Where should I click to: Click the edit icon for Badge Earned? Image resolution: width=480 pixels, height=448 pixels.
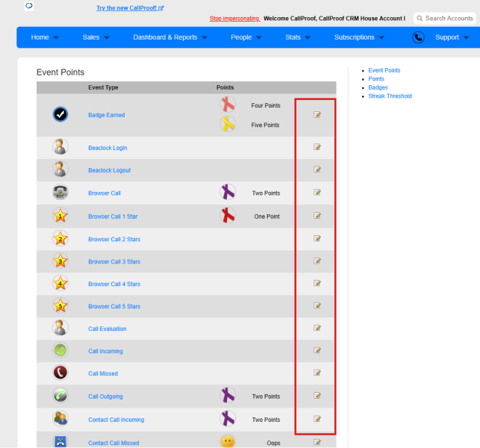point(317,114)
